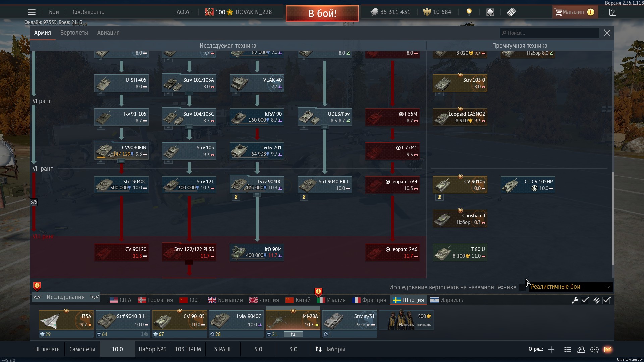Expand the Исследования panel

click(65, 297)
